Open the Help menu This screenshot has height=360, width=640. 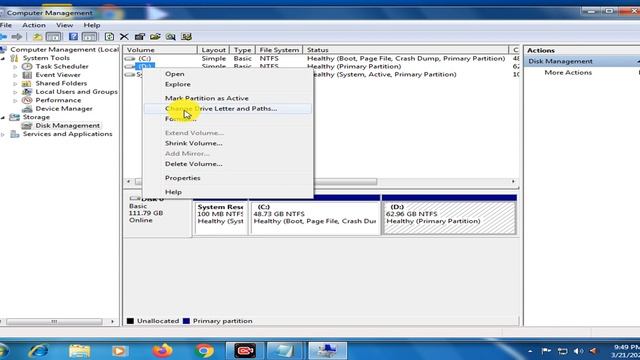pyautogui.click(x=92, y=25)
